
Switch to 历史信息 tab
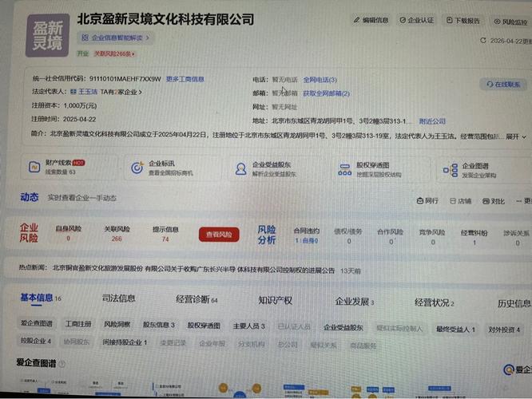click(514, 303)
